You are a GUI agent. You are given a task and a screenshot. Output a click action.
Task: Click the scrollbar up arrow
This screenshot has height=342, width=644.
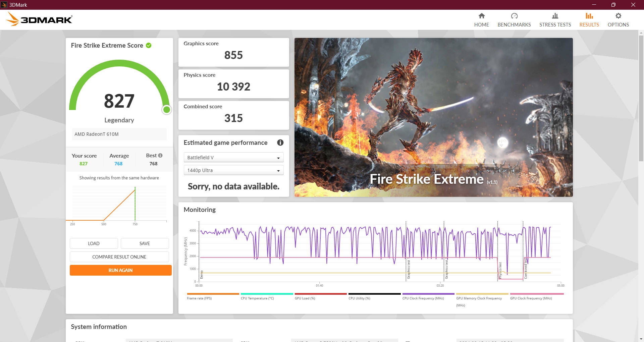(x=641, y=33)
